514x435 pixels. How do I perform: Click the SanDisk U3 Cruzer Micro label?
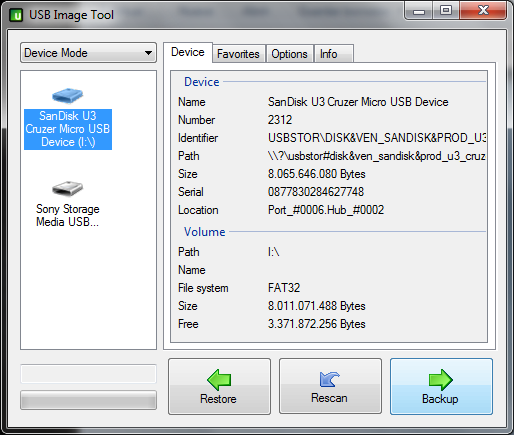68,129
